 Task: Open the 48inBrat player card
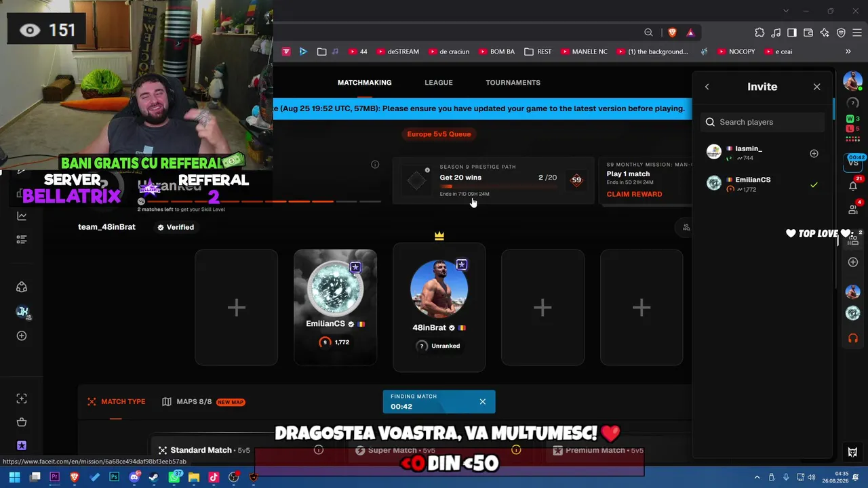(x=439, y=308)
